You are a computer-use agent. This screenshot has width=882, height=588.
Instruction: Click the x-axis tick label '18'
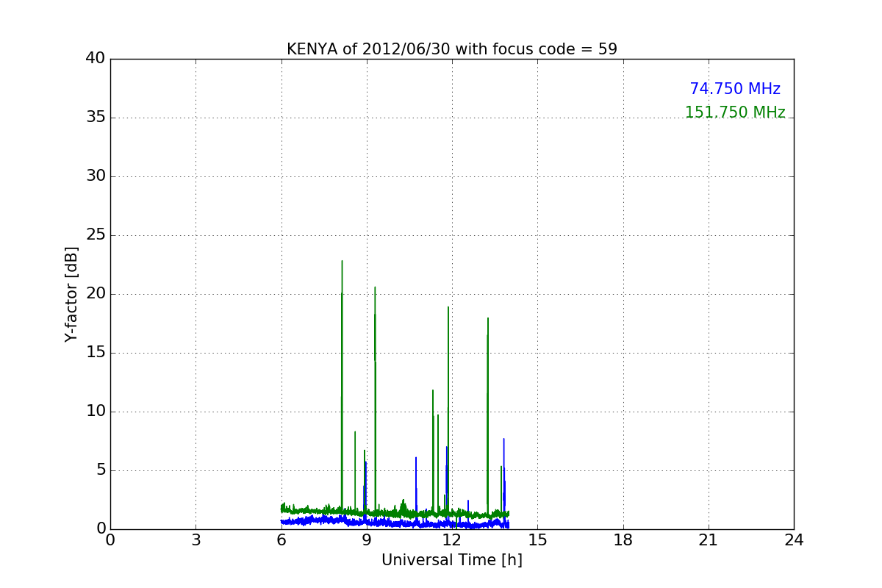(x=623, y=540)
